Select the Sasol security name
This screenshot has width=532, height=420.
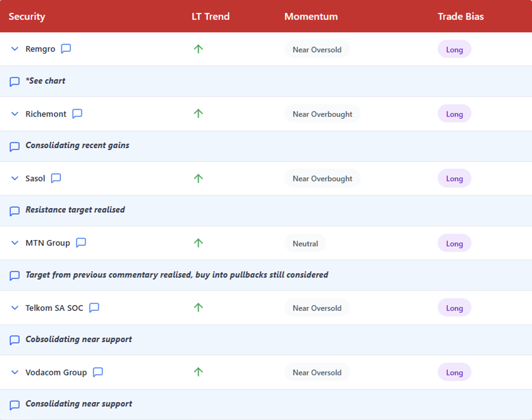coord(35,178)
